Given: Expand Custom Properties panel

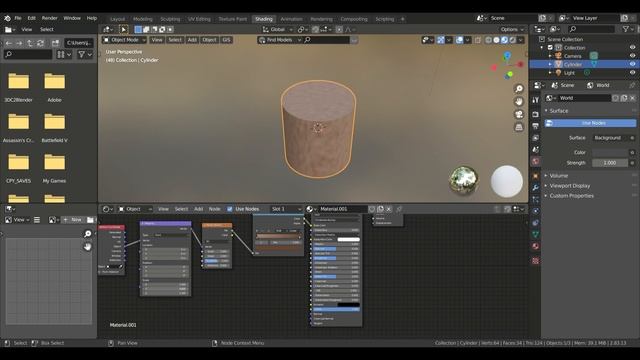Looking at the screenshot, I should click(571, 196).
